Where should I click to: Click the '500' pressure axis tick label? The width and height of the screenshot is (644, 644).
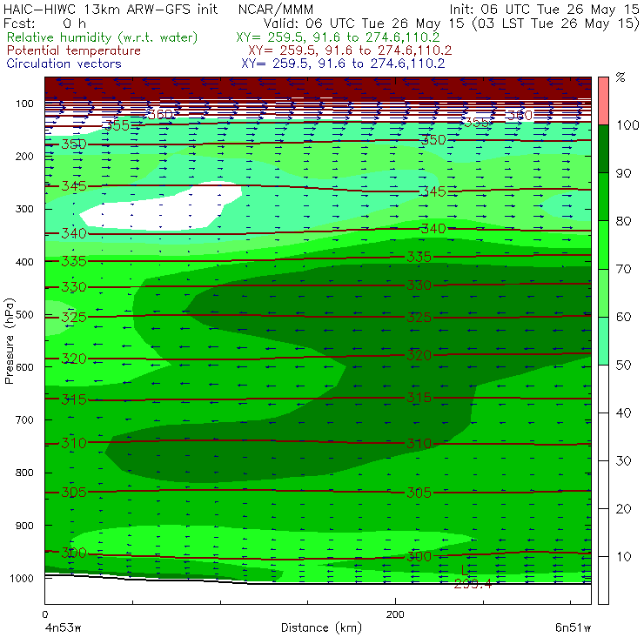(x=24, y=314)
